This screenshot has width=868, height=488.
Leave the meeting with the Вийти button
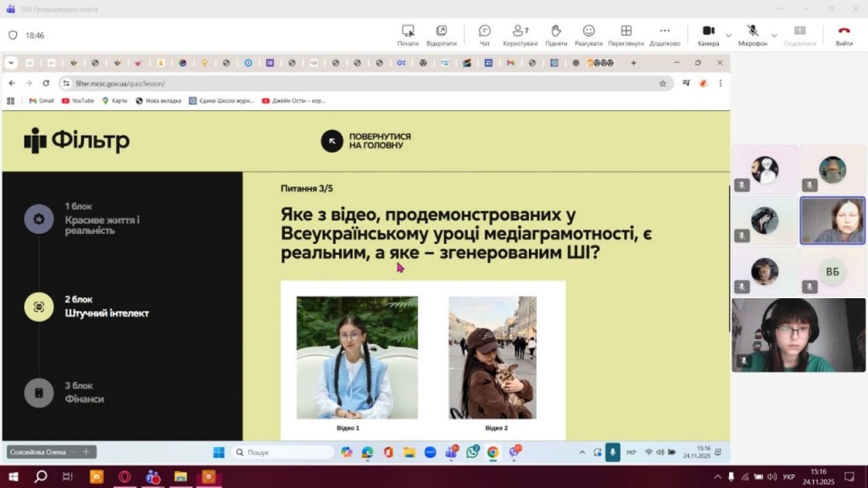(x=843, y=35)
